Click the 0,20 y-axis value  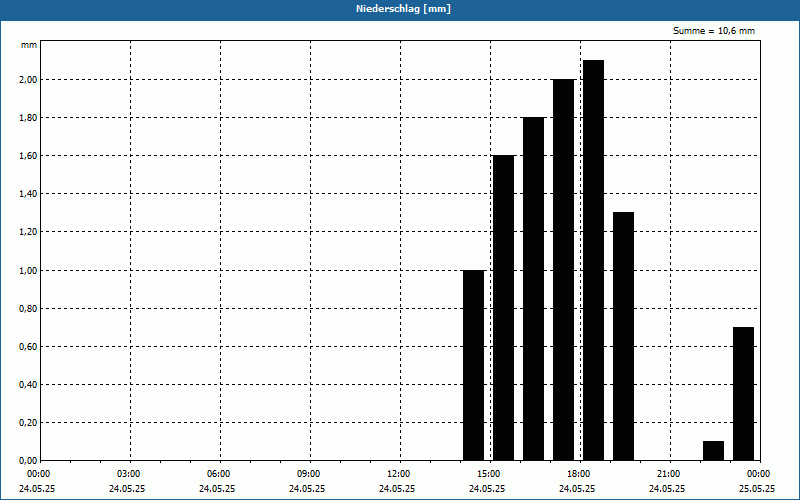tap(28, 423)
